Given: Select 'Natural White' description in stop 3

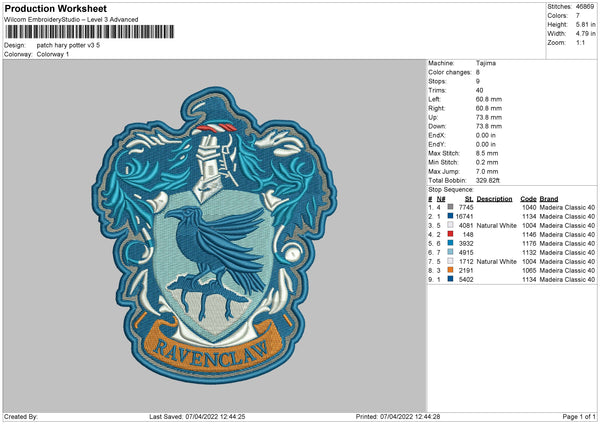Looking at the screenshot, I should point(497,225).
